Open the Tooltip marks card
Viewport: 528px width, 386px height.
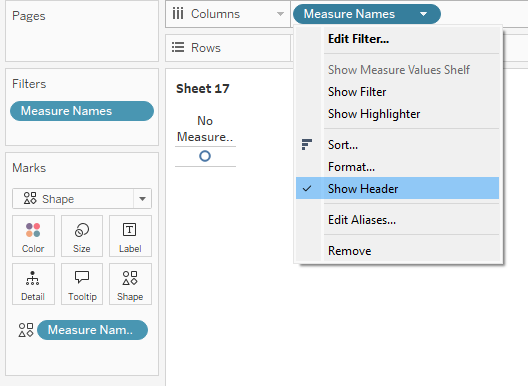pos(82,284)
